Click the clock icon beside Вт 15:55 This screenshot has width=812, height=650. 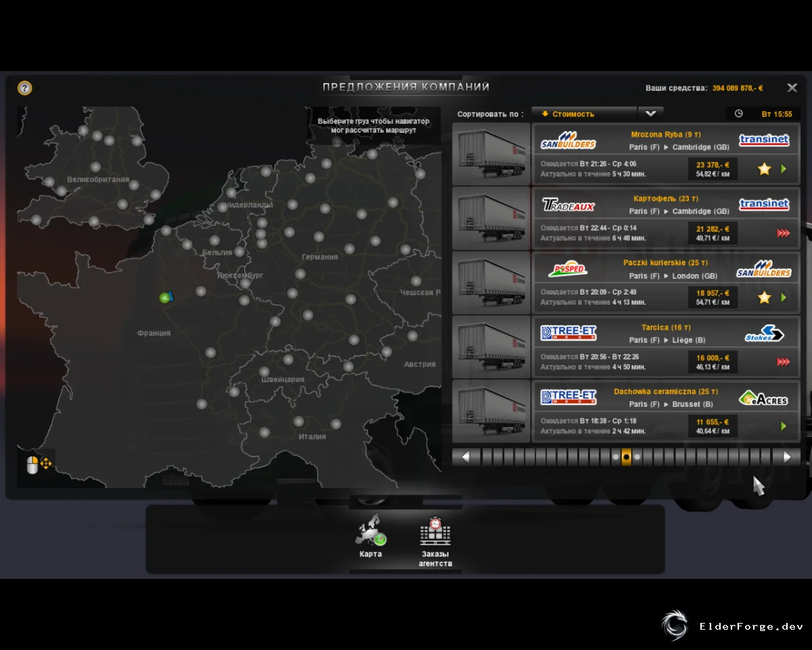tap(738, 114)
